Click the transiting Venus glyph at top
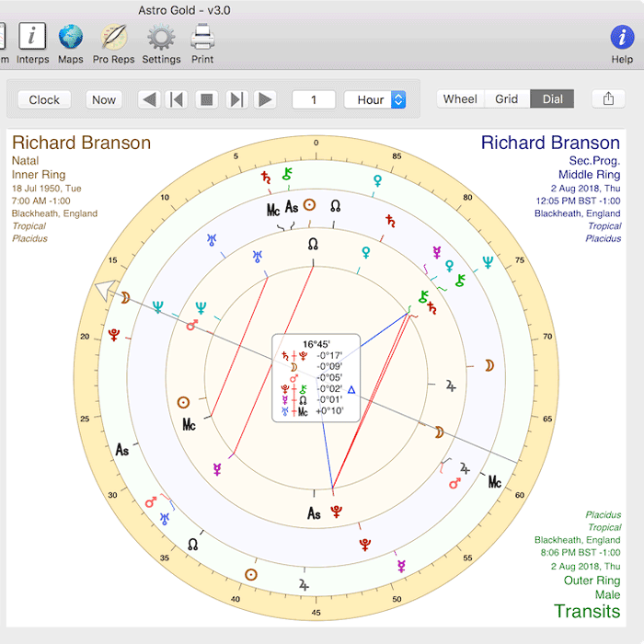Screen dimensions: 644x644 pos(377,180)
